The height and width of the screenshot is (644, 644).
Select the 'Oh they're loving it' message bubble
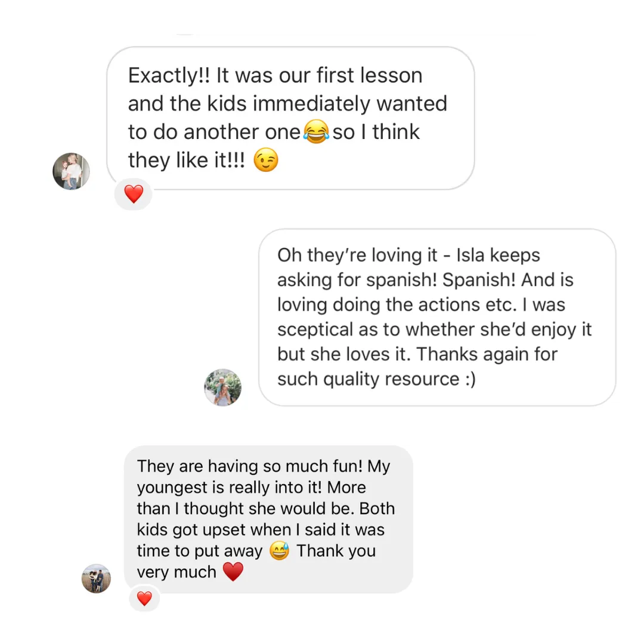tap(437, 317)
